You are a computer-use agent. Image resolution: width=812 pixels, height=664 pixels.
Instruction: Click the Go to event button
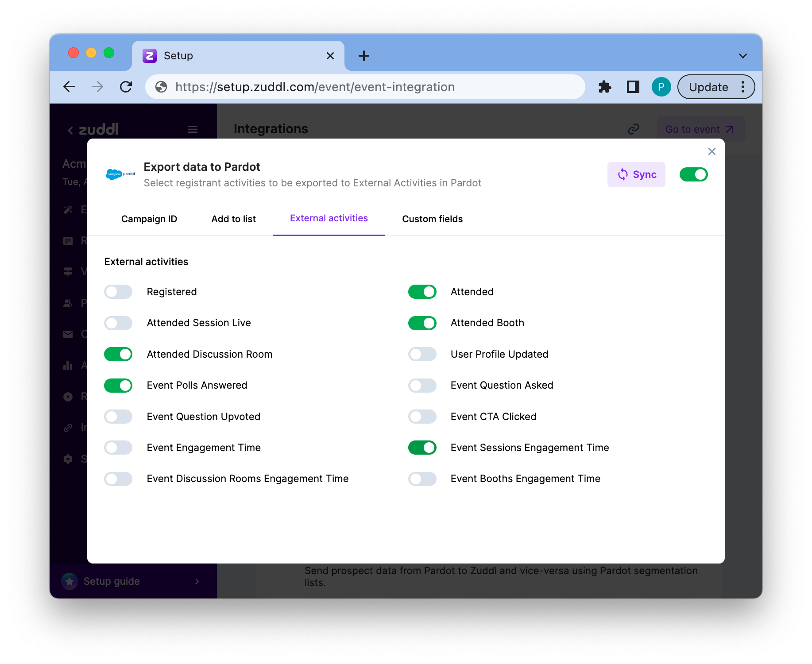pos(700,129)
